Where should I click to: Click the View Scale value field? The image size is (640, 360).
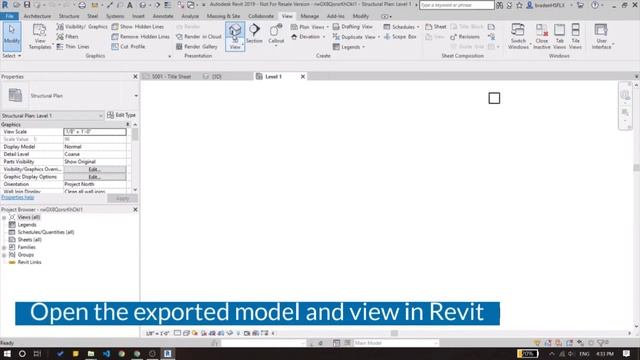click(95, 132)
